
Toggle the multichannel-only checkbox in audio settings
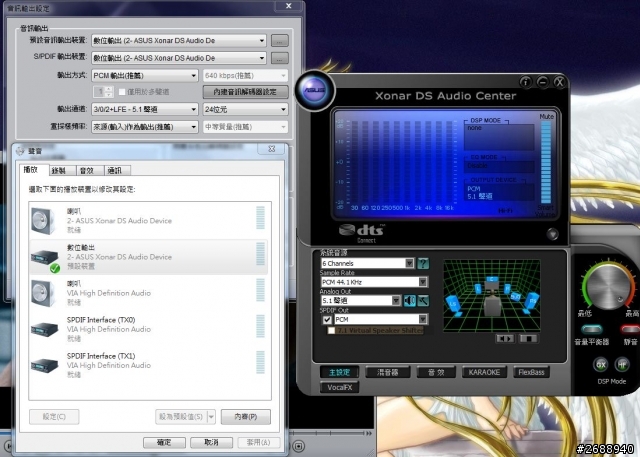coord(122,92)
